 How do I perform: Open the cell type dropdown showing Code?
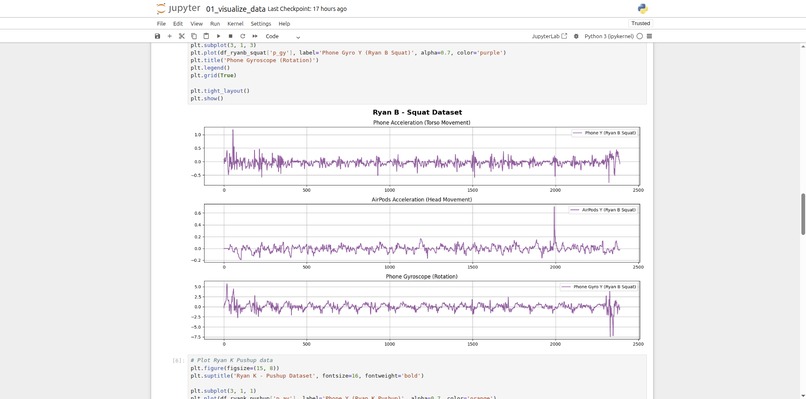[x=283, y=37]
